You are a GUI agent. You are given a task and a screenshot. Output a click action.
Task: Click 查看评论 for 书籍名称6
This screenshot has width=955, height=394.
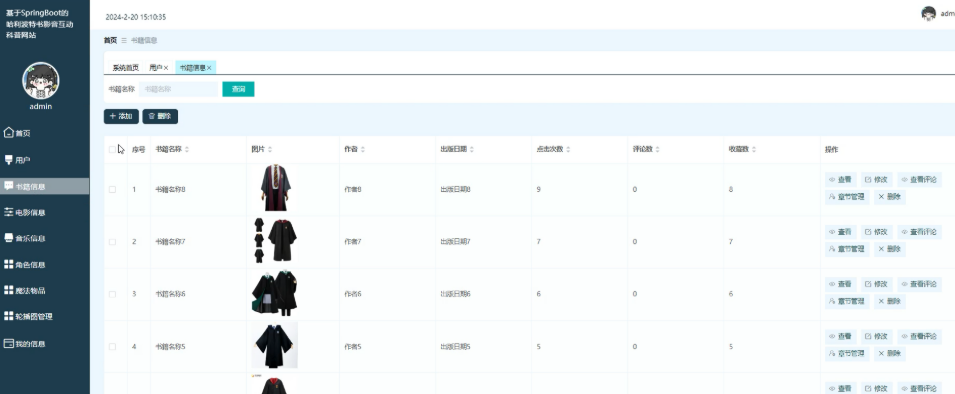pyautogui.click(x=919, y=284)
